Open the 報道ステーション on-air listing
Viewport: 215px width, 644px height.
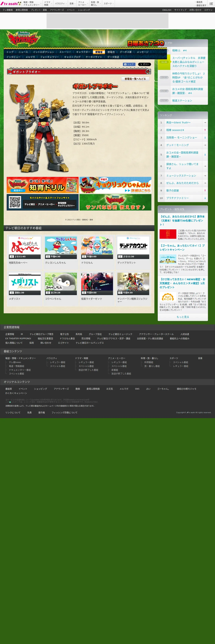coord(182,100)
